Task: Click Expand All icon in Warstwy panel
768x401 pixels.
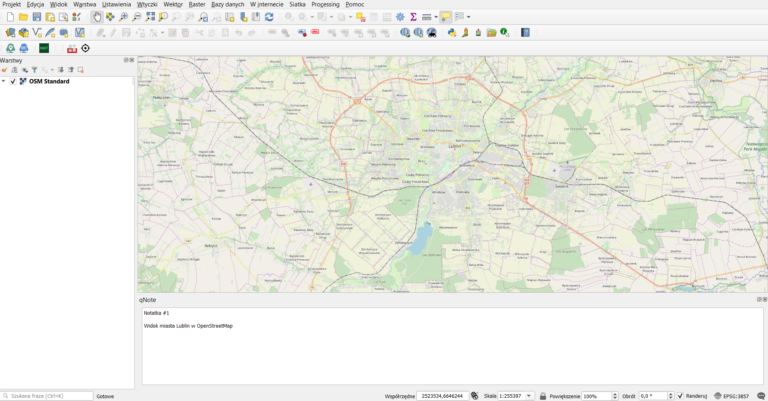Action: click(61, 70)
